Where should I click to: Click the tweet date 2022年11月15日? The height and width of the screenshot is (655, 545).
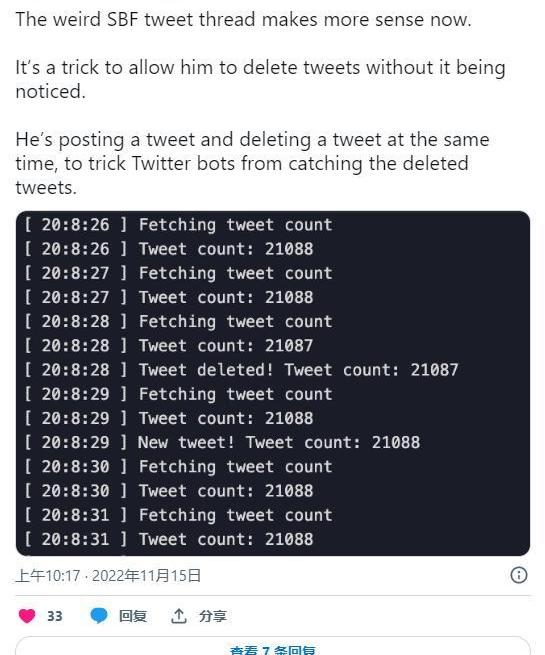click(x=146, y=576)
